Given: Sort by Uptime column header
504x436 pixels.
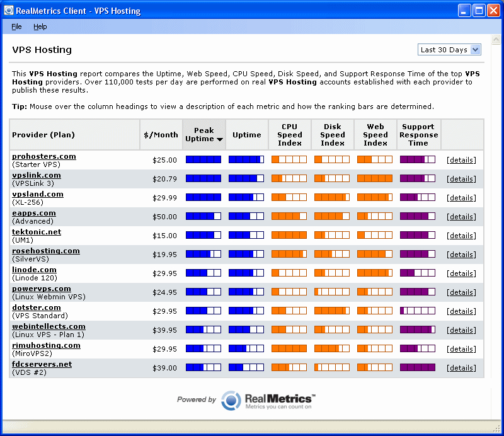Looking at the screenshot, I should (x=246, y=135).
